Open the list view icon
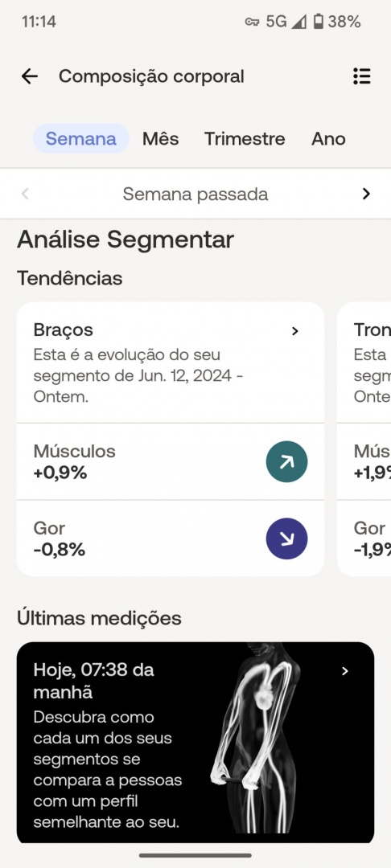Viewport: 391px width, 868px height. 362,76
